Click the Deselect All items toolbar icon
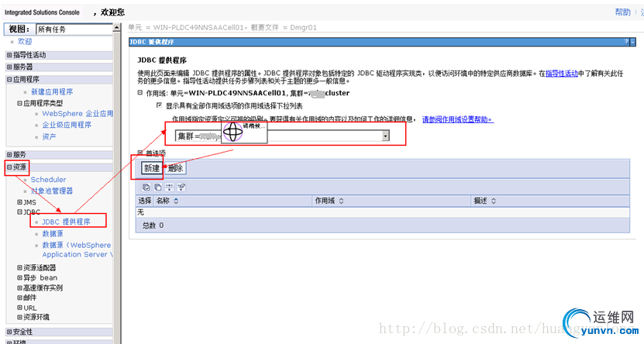The width and height of the screenshot is (644, 344). (158, 187)
